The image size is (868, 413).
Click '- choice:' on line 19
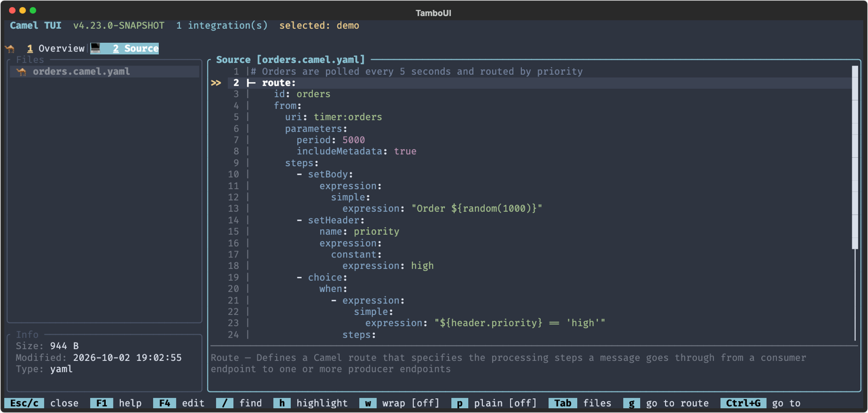pos(322,278)
